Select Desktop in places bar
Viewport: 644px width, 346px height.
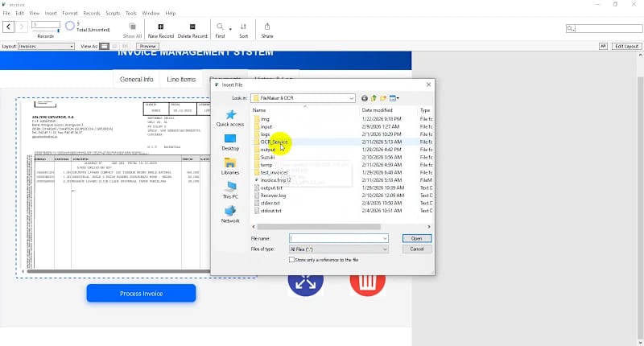(230, 142)
